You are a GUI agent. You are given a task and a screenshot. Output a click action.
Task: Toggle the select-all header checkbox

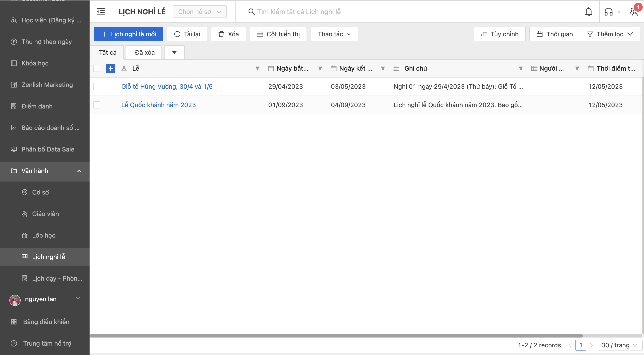[x=97, y=68]
